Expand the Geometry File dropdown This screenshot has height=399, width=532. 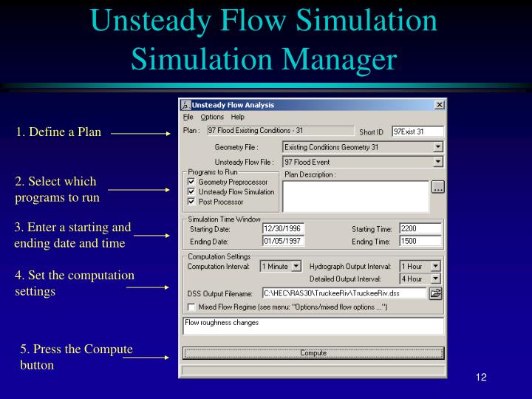(x=438, y=147)
